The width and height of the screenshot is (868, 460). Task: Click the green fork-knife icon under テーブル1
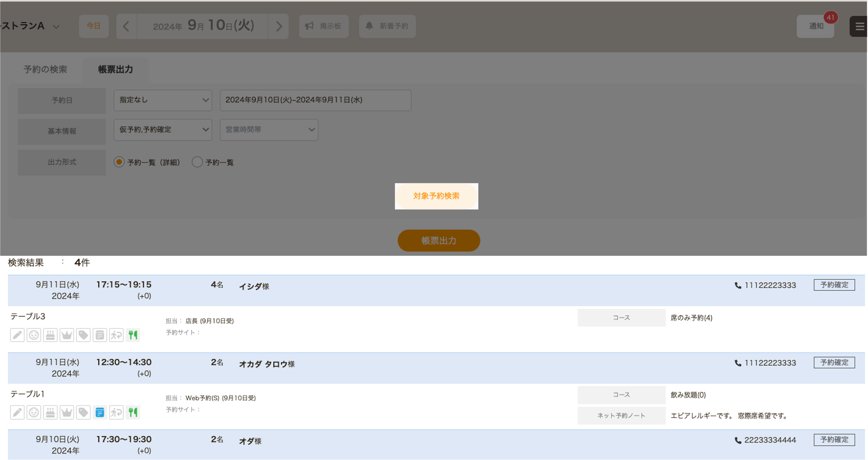[x=133, y=412]
